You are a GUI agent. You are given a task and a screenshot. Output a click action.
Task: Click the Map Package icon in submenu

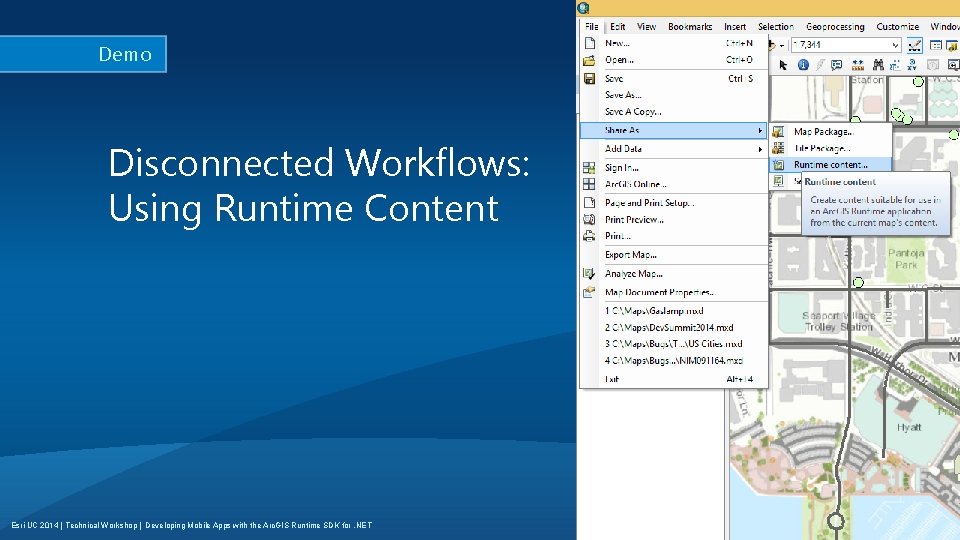coord(778,131)
